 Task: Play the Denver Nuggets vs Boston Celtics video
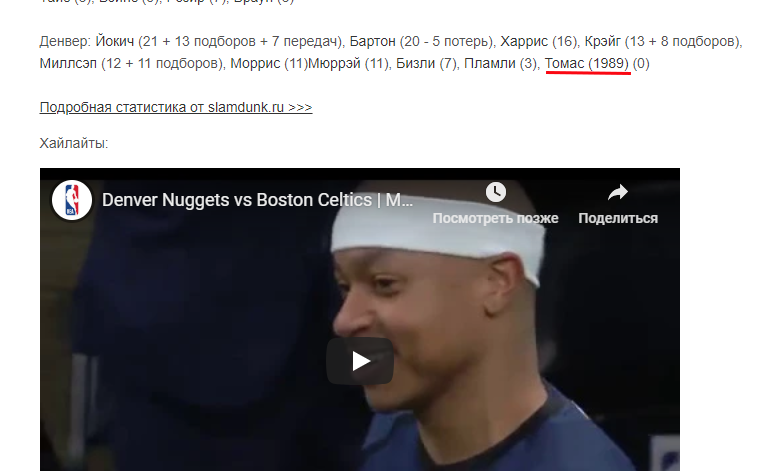point(360,361)
